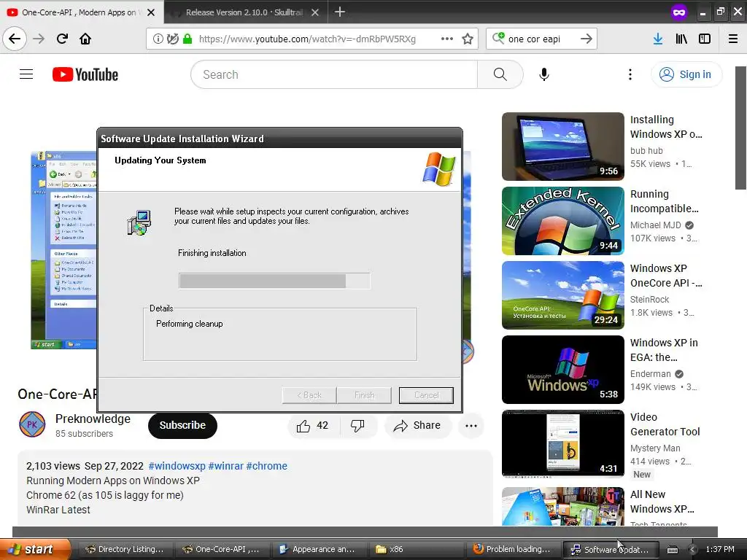Open the downloads arrow icon
This screenshot has height=560, width=747.
(658, 39)
